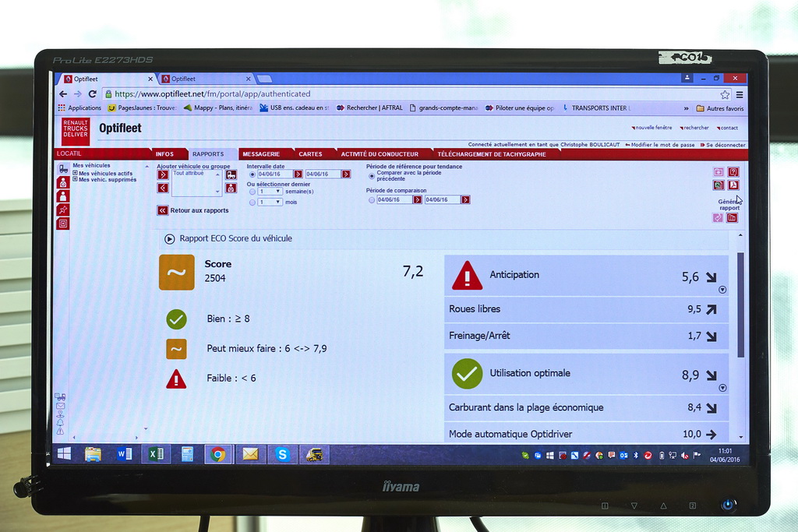Click the Se déconnecter link
The image size is (798, 532).
pos(726,145)
